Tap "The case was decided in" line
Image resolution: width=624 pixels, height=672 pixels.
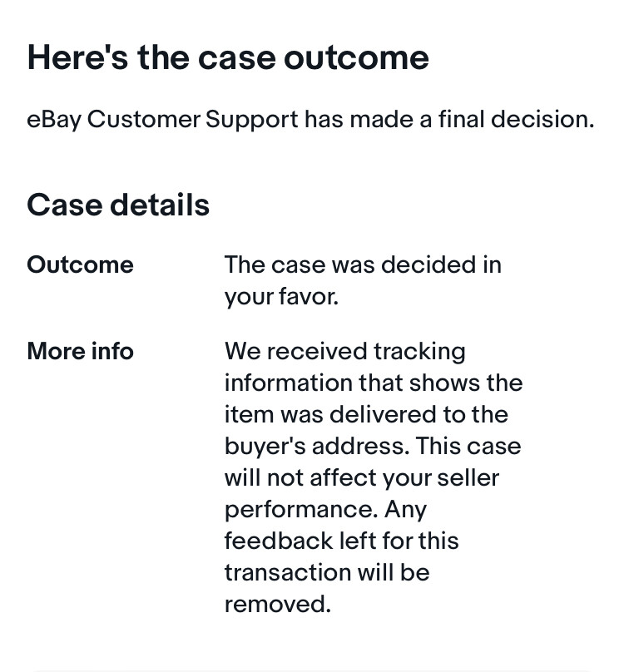click(363, 264)
